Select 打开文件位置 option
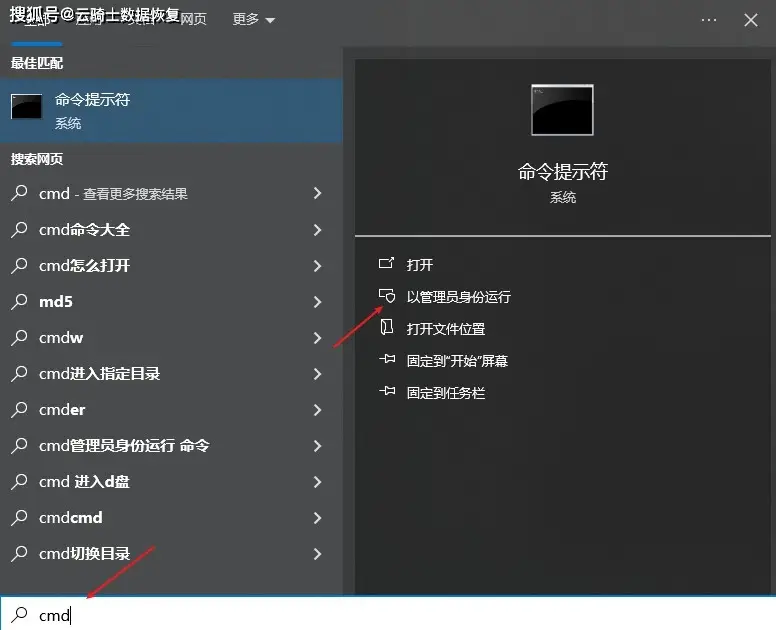This screenshot has width=776, height=630. pos(446,329)
